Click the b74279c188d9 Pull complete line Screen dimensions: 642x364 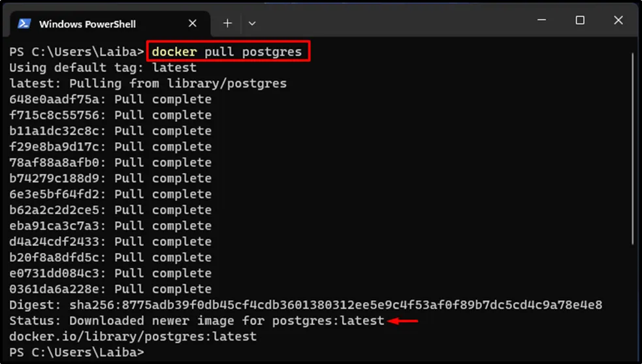coord(110,178)
